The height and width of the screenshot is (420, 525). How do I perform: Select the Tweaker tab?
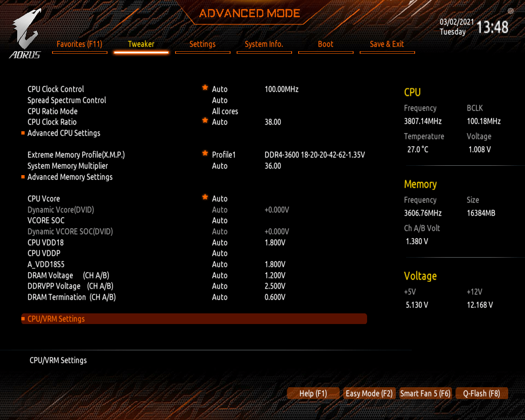pyautogui.click(x=141, y=44)
